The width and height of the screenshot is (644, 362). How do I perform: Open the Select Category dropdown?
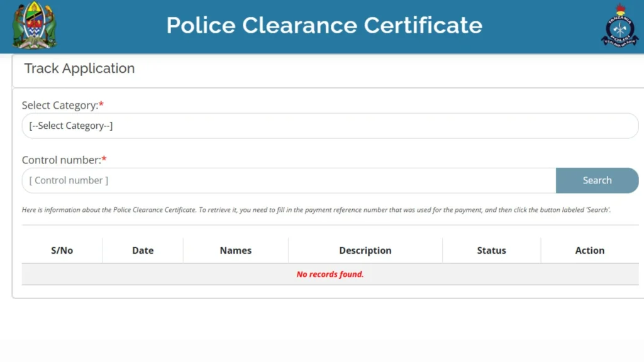pos(330,126)
